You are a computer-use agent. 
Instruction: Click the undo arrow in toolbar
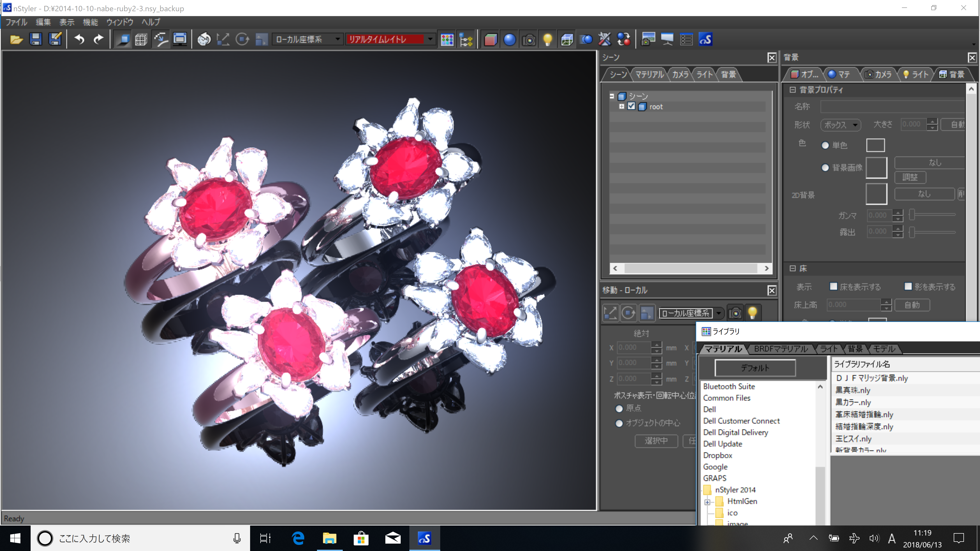coord(79,40)
